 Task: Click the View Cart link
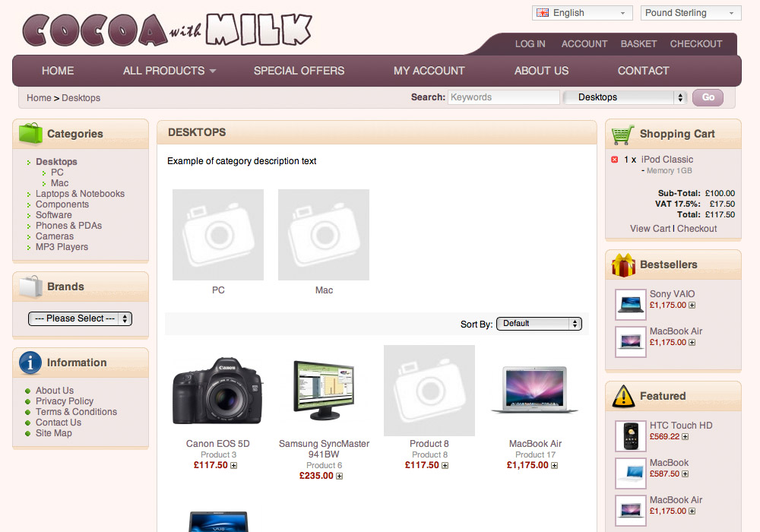point(650,229)
